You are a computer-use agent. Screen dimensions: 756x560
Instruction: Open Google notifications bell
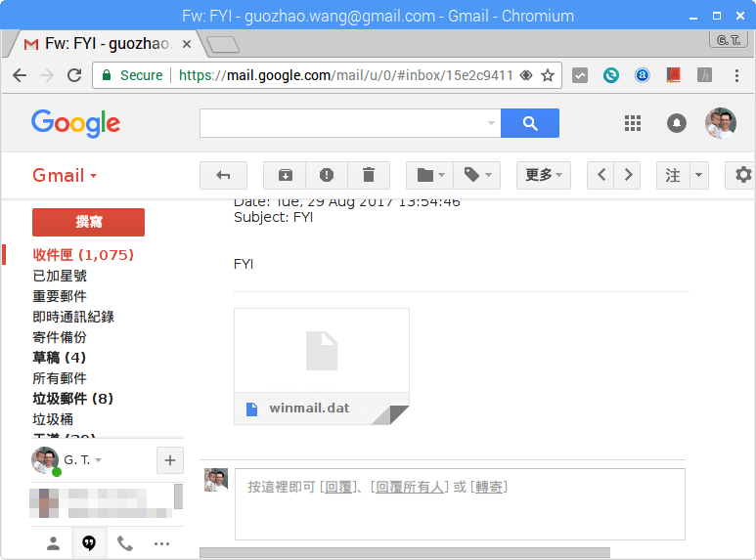click(x=677, y=123)
